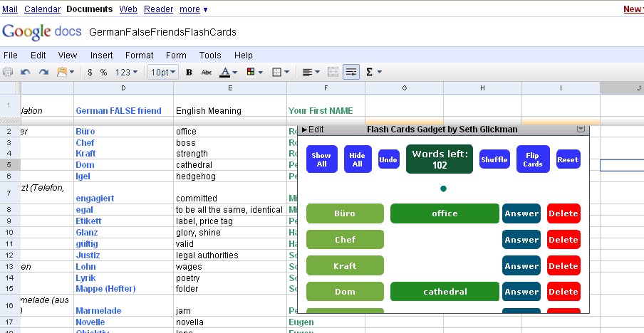Viewport: 644px width, 333px height.
Task: Open the Edit menu in the menu bar
Action: (x=38, y=55)
